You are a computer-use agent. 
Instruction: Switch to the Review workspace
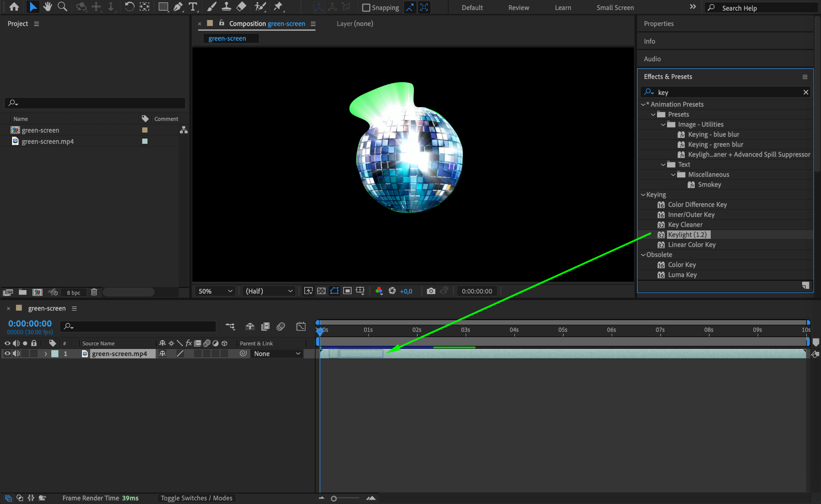(518, 8)
